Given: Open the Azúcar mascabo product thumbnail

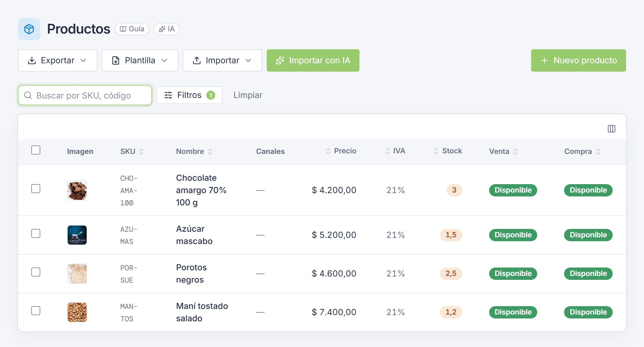Looking at the screenshot, I should coord(77,235).
